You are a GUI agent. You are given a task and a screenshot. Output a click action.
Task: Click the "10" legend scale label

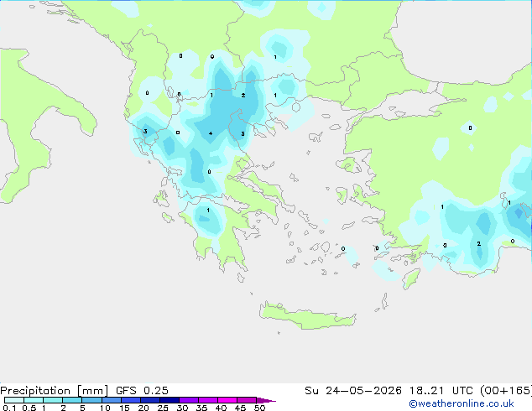pyautogui.click(x=105, y=408)
